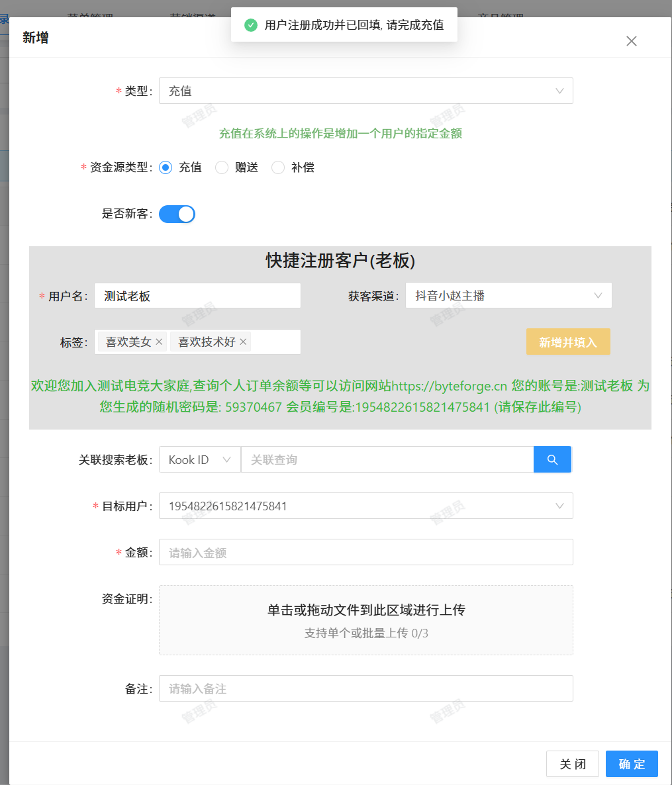Click the 新增并填入 button
Image resolution: width=672 pixels, height=785 pixels.
pos(568,342)
